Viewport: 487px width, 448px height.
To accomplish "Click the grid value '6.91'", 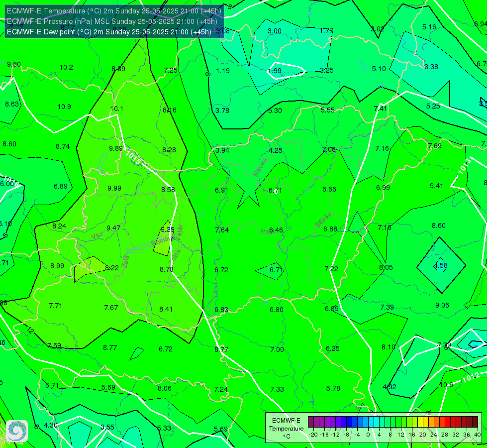I will 222,190.
